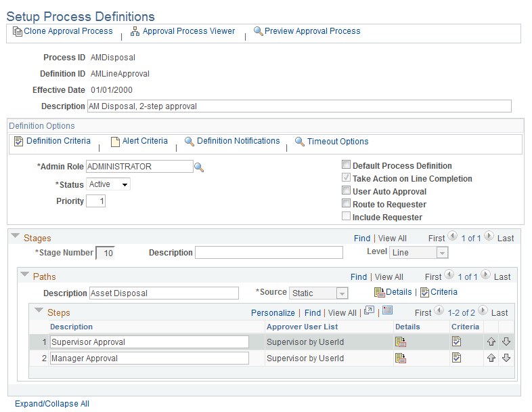
Task: Open Timeout Options link
Action: 338,142
